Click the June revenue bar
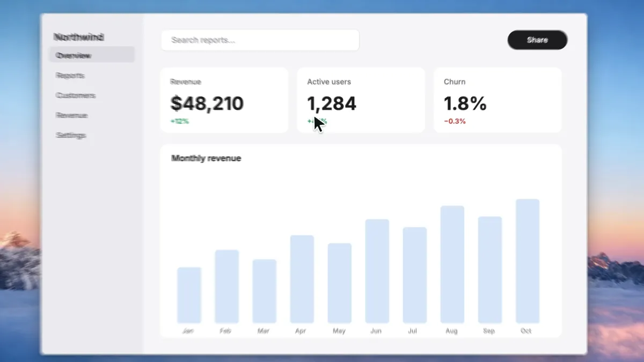 click(377, 271)
